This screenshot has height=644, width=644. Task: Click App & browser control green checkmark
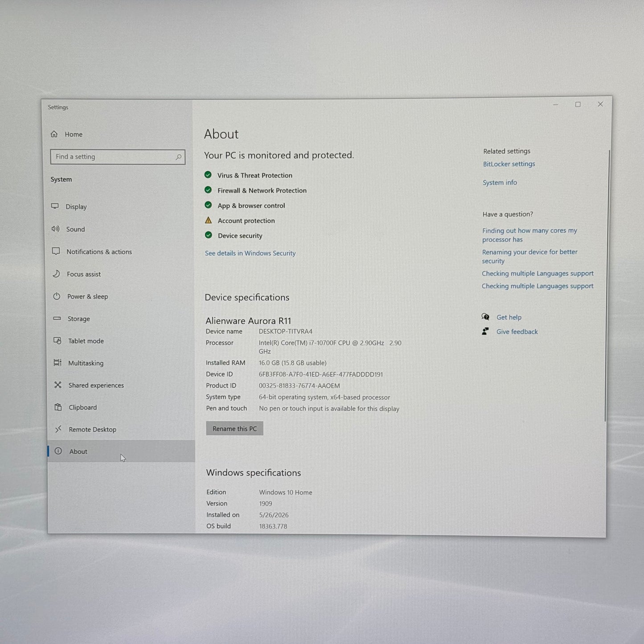208,205
